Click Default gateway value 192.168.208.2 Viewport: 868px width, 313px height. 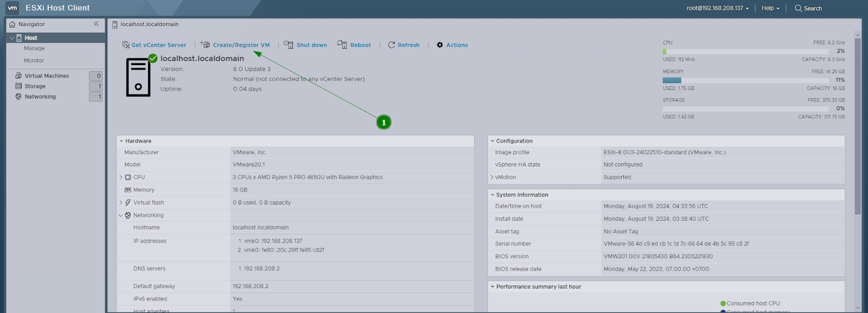(251, 286)
